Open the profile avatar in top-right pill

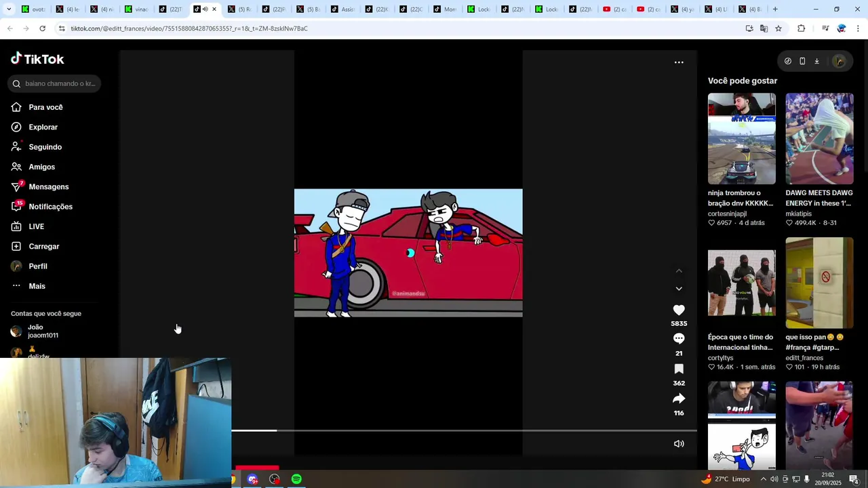point(840,61)
